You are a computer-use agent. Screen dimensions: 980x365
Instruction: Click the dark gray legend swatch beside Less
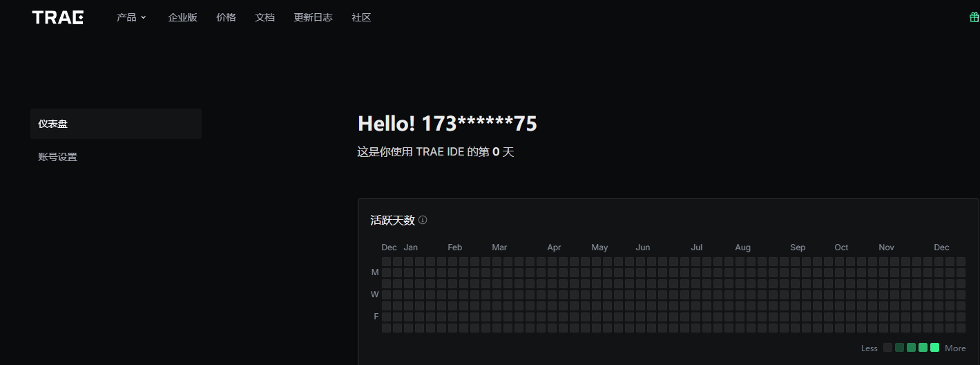pos(888,347)
